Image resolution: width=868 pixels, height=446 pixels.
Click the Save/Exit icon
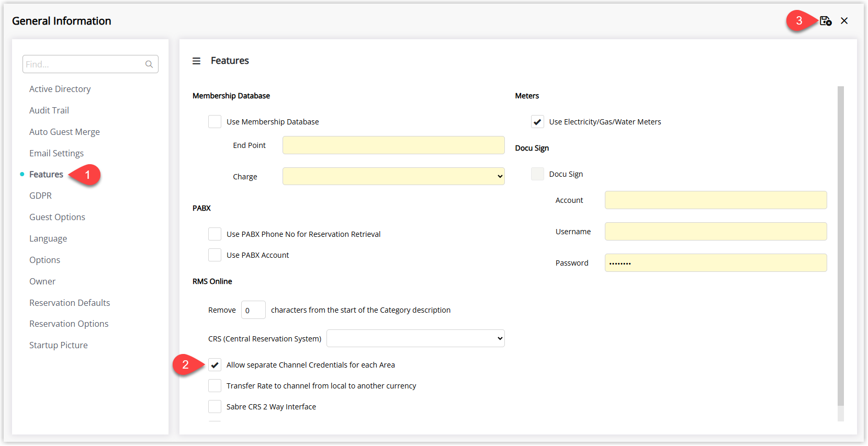tap(826, 21)
